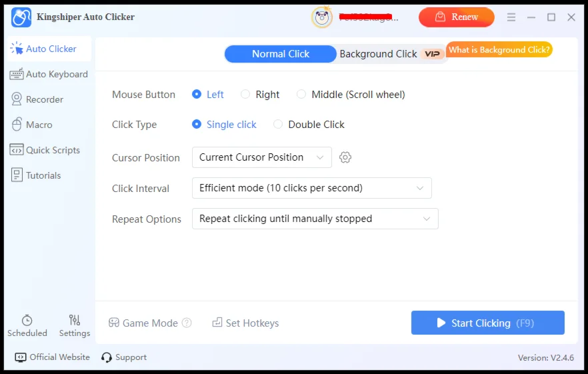This screenshot has width=588, height=374.
Task: Click the cursor position gear icon
Action: pyautogui.click(x=345, y=157)
